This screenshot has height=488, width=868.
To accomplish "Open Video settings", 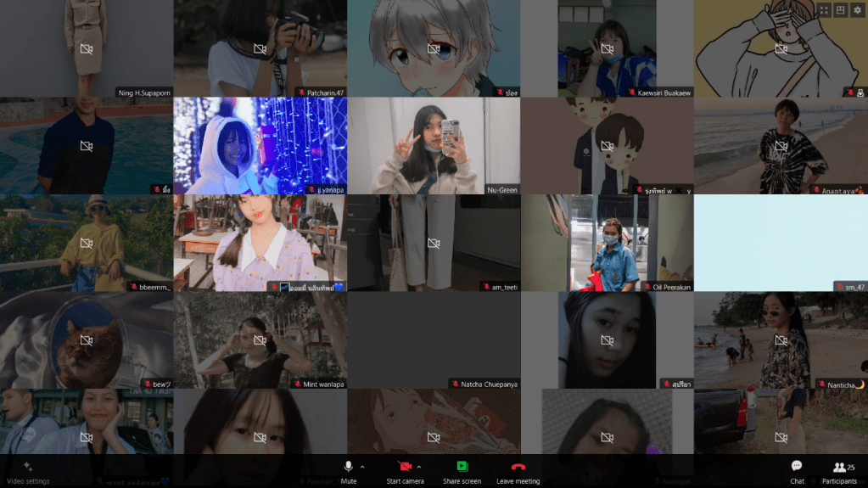I will (x=27, y=470).
